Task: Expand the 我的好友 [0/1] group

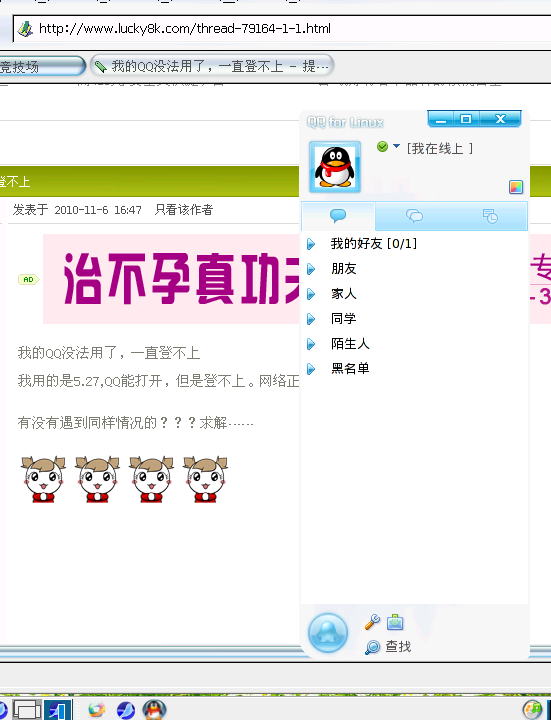Action: [311, 244]
